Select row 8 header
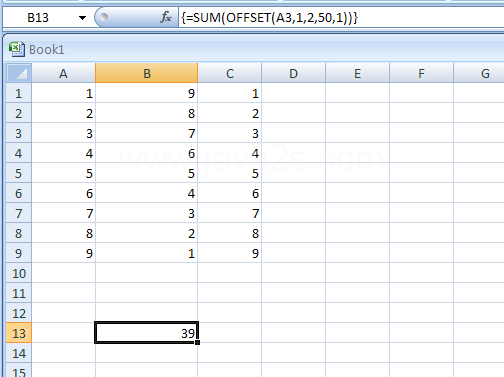 (19, 233)
